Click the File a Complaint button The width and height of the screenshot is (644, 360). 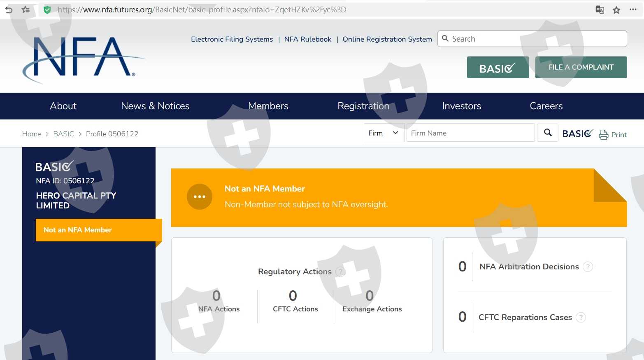tap(581, 67)
